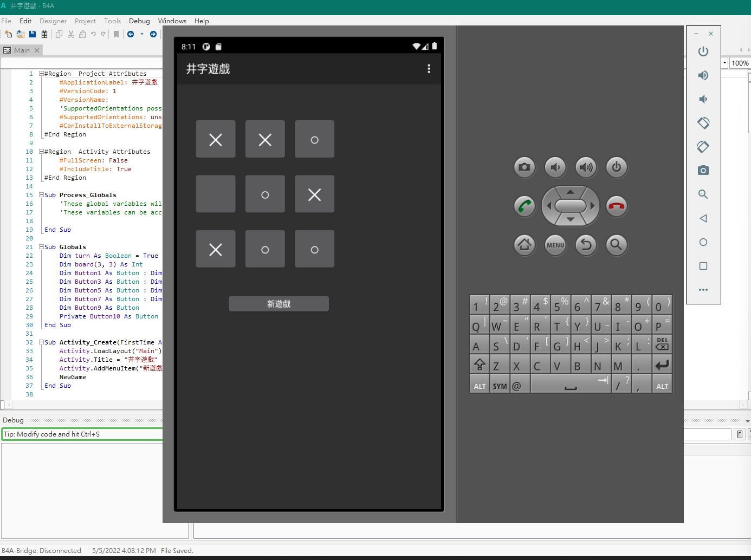Click the hardware volume up button
The width and height of the screenshot is (751, 560).
pos(586,167)
